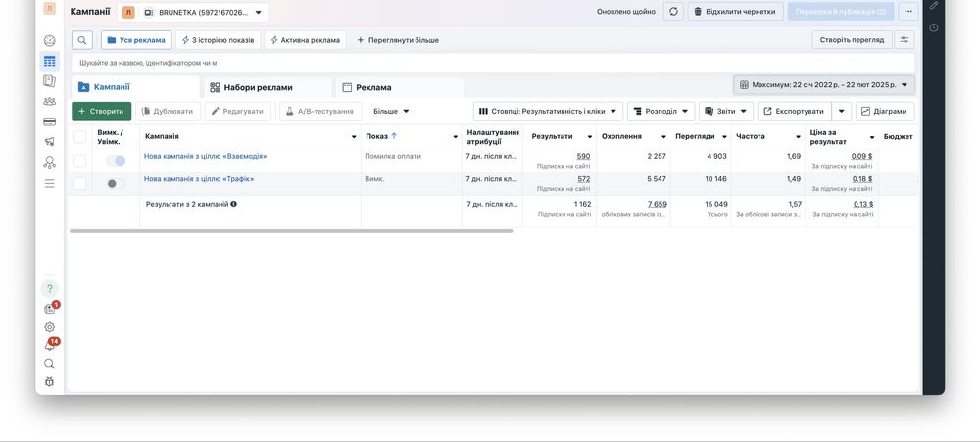
Task: Open the Ціна за результат column dropdown arrow
Action: [872, 137]
